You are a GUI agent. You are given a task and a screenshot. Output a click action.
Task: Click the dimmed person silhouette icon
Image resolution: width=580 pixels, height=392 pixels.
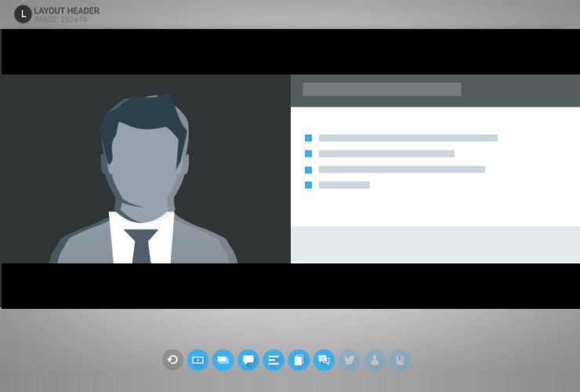(375, 360)
